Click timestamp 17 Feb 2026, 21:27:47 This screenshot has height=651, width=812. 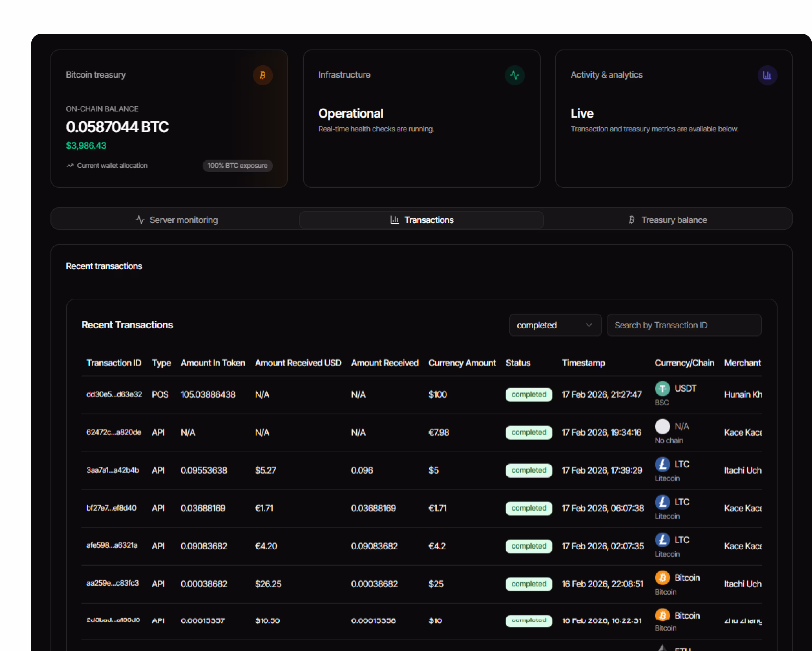[x=602, y=395]
